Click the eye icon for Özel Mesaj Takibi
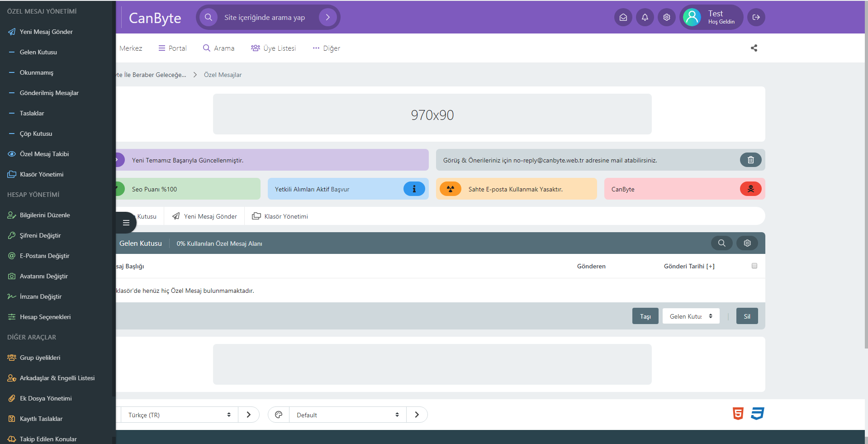Viewport: 868px width, 444px height. pyautogui.click(x=12, y=154)
